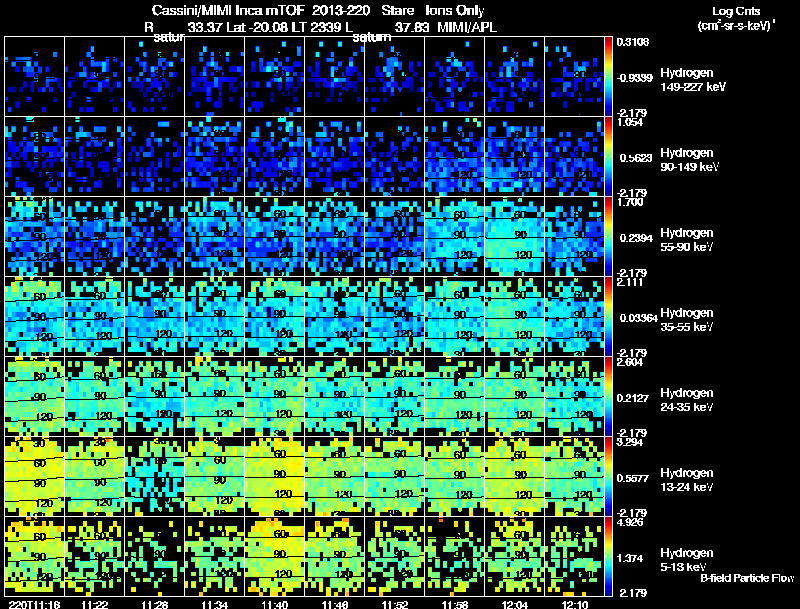This screenshot has height=609, width=800.
Task: Click the 1.700 color scale value
Action: click(631, 202)
